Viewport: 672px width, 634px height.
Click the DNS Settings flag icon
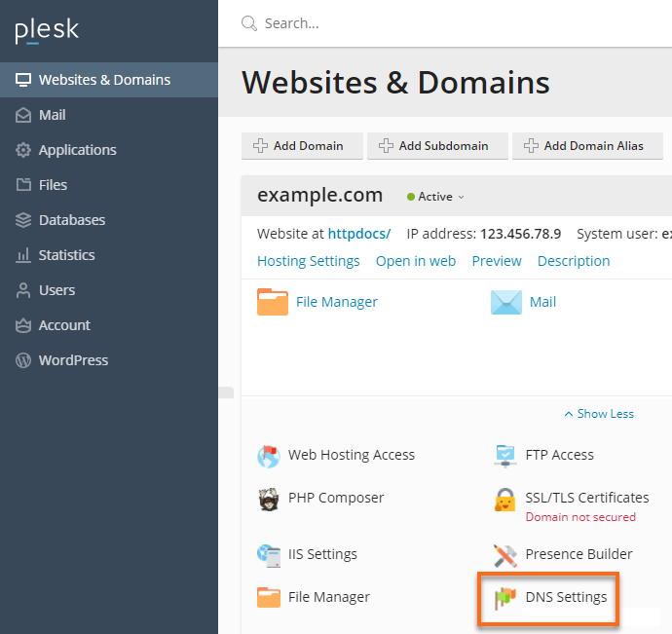505,598
